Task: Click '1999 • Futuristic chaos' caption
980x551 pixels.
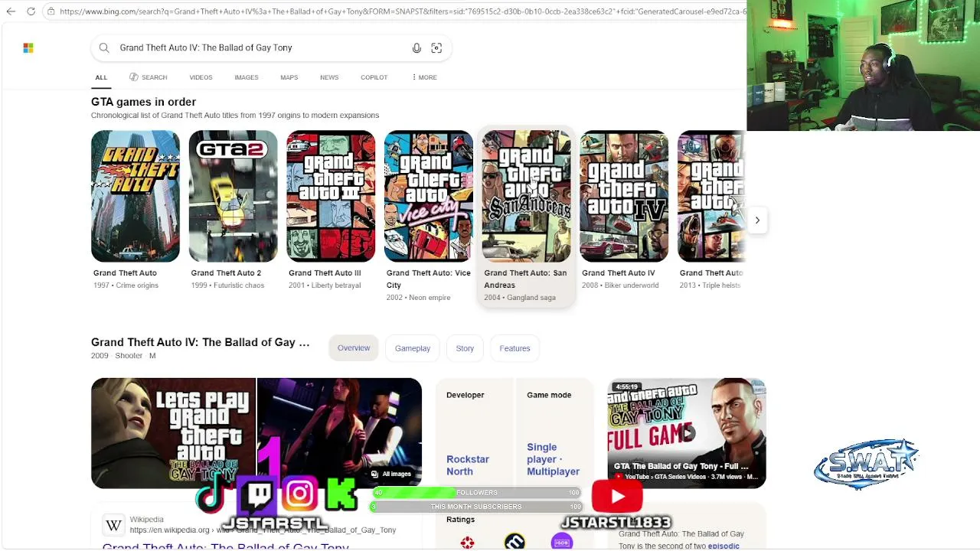Action: (x=227, y=285)
